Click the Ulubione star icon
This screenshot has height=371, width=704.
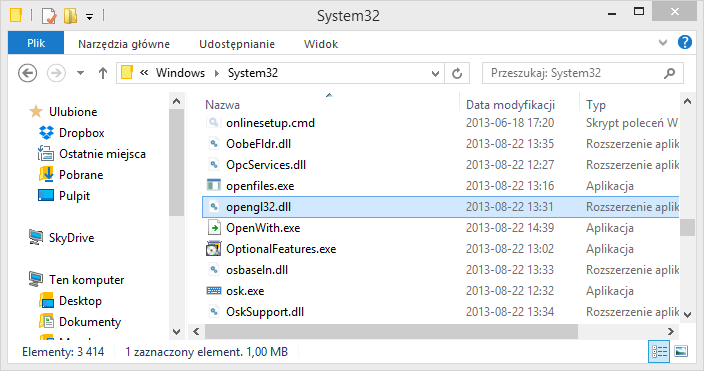tap(35, 111)
